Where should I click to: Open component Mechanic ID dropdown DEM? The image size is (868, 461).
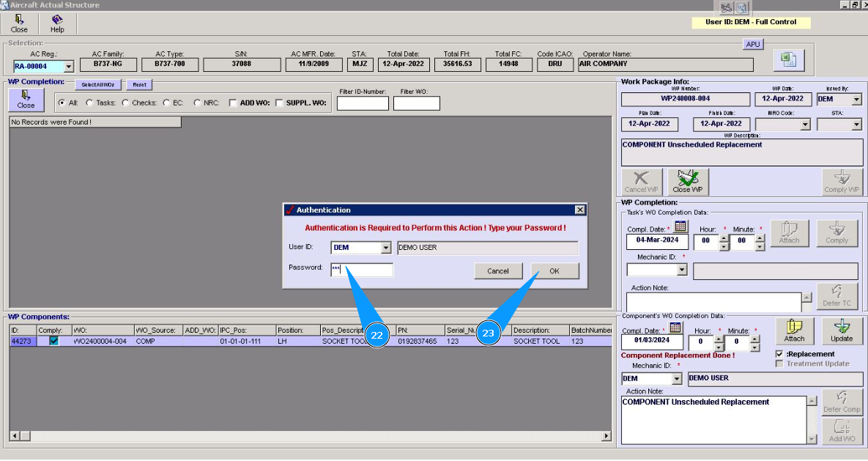(677, 379)
